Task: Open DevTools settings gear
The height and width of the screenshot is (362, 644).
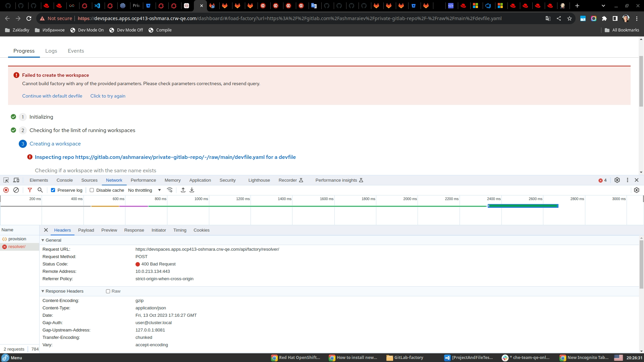Action: coord(617,180)
